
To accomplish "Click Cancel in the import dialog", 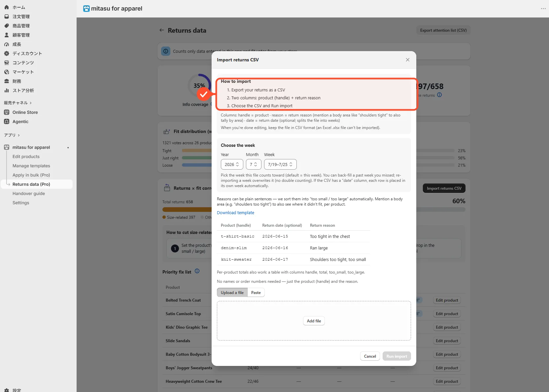I will tap(370, 356).
